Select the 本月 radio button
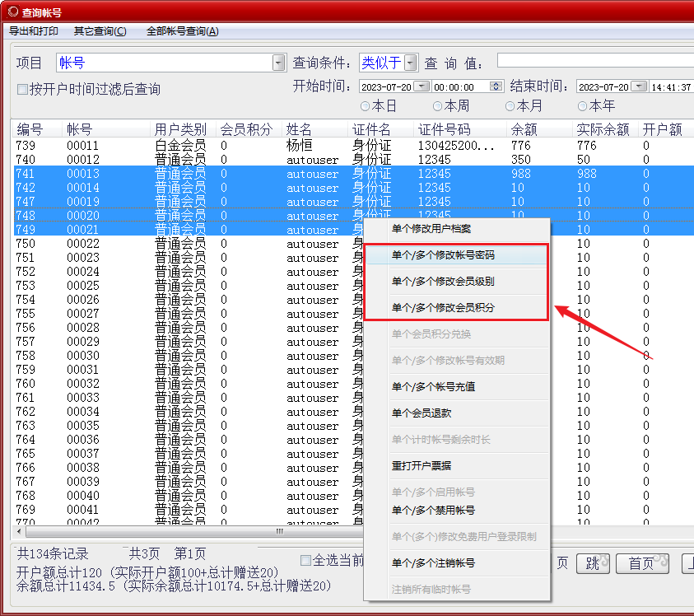Viewport: 694px width, 616px height. coord(510,106)
